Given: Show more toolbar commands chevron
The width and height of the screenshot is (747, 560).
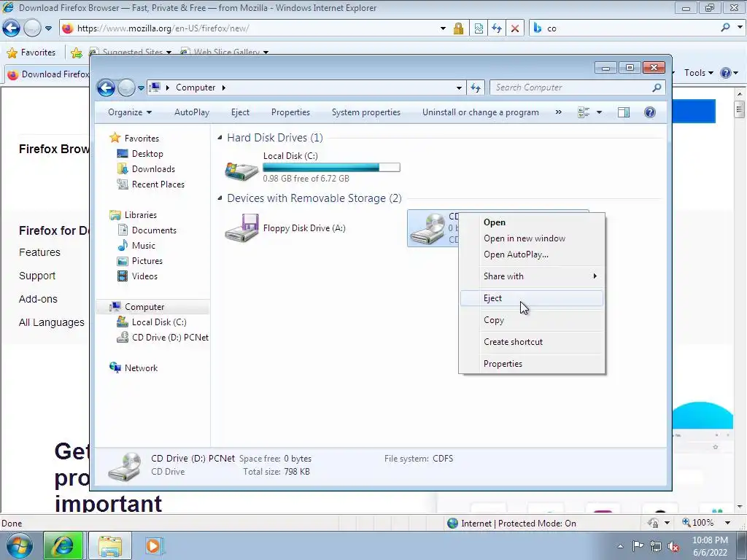Looking at the screenshot, I should [x=558, y=112].
